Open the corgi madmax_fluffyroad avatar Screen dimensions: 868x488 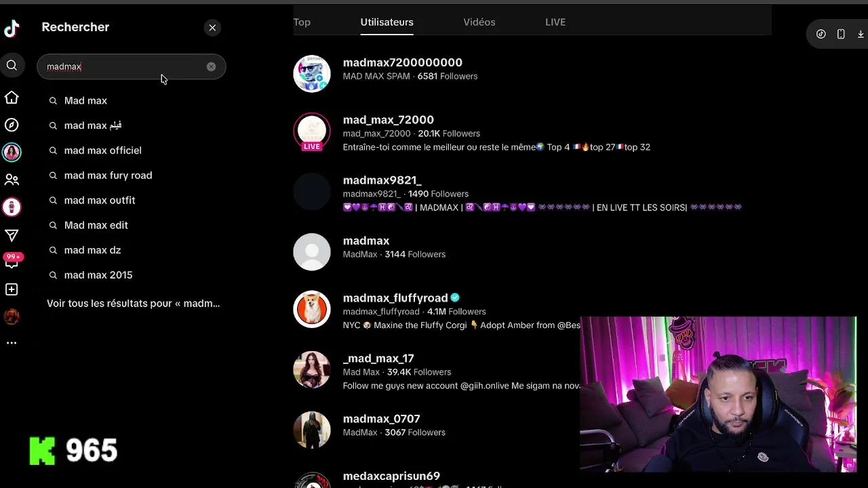click(x=312, y=309)
